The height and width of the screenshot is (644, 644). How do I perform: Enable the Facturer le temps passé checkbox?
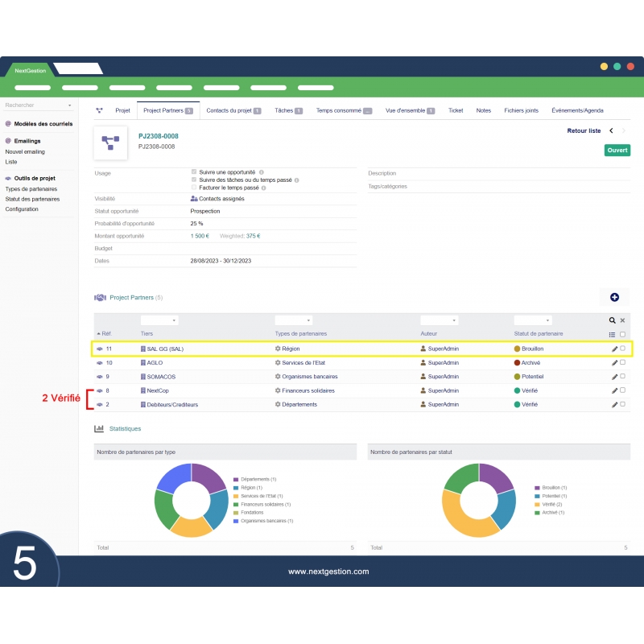(x=192, y=186)
